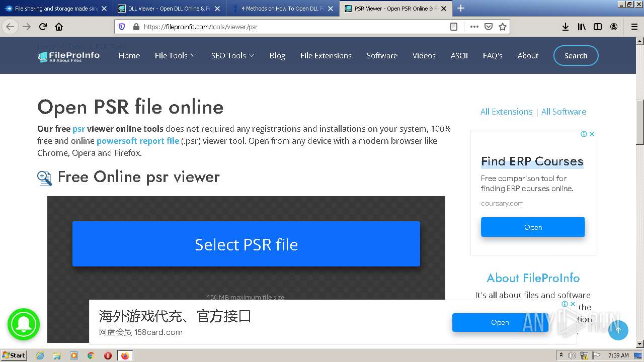Follow the 'psr' hyperlink in description

(x=78, y=129)
